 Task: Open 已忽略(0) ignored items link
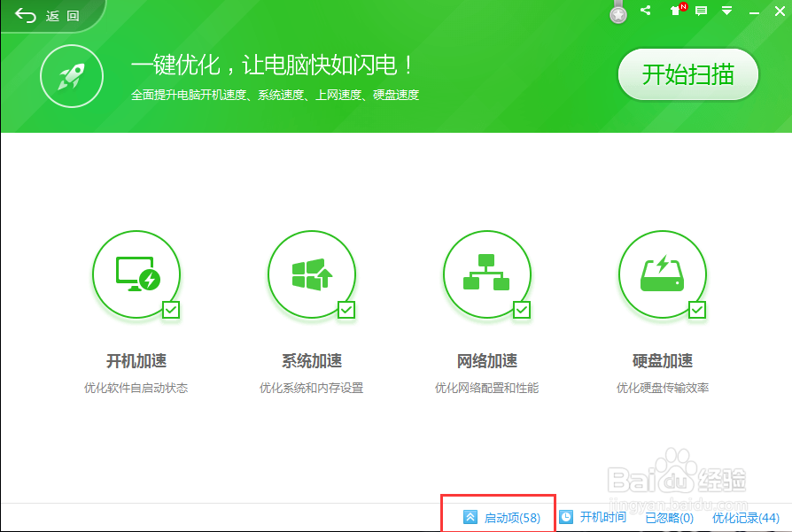669,518
